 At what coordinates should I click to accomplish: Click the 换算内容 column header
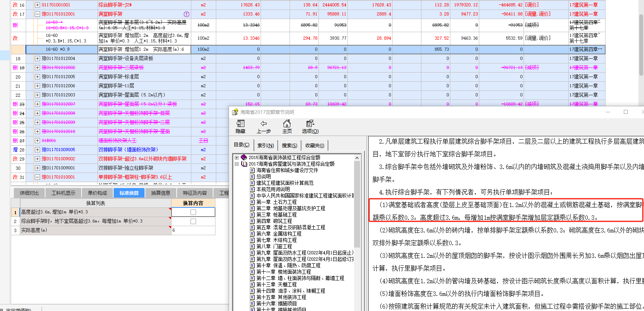(193, 203)
